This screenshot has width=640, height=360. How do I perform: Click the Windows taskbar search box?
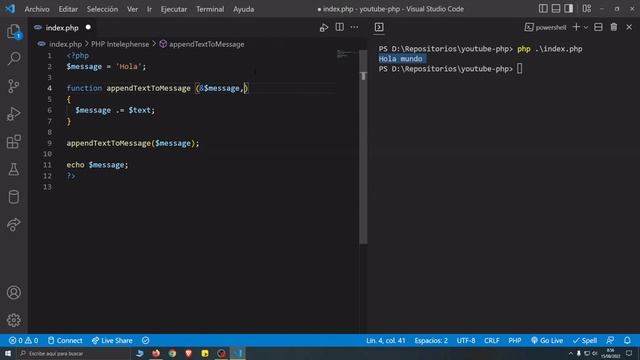coord(73,353)
